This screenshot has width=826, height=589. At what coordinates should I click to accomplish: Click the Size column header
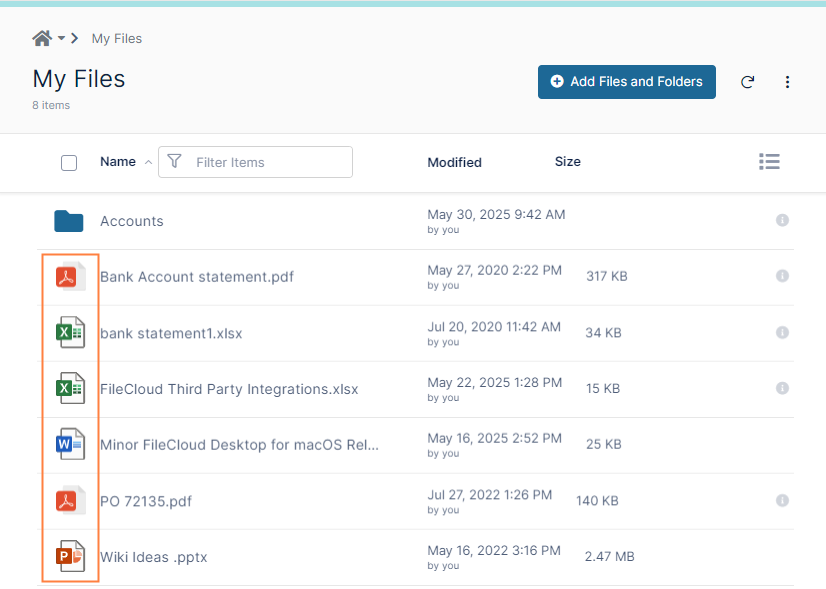[x=567, y=162]
